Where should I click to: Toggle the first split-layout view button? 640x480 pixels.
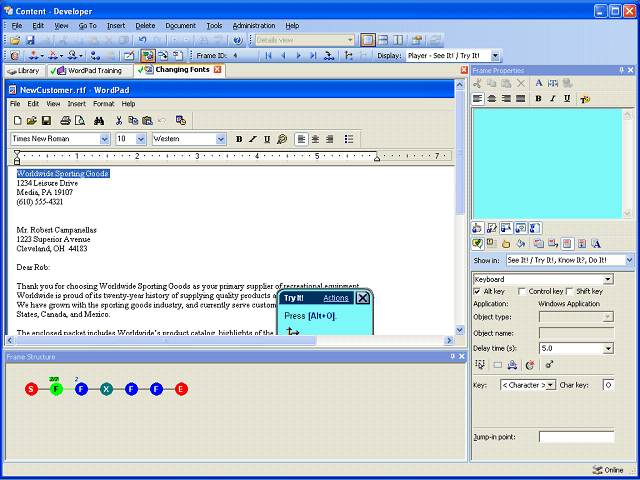pyautogui.click(x=368, y=40)
